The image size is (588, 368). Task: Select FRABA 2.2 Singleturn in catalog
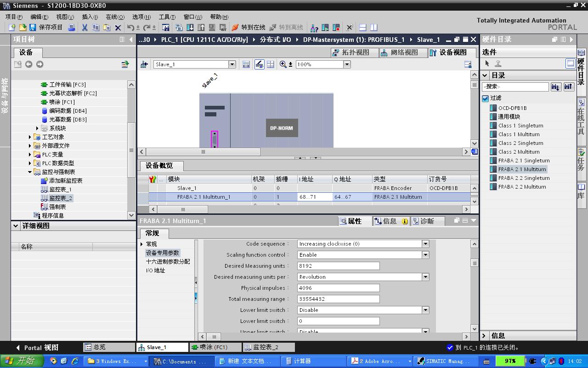(524, 178)
